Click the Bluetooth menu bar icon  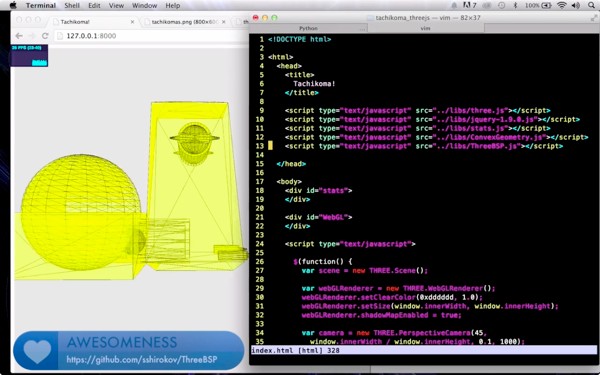515,5
